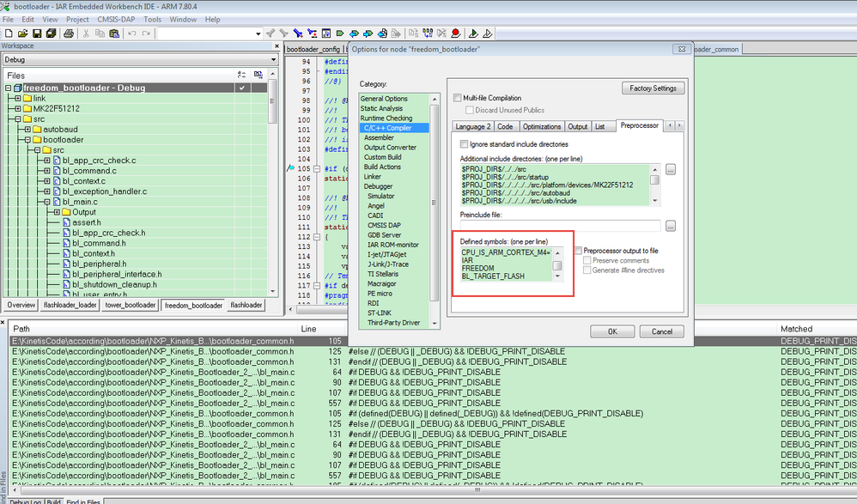The width and height of the screenshot is (857, 504).
Task: Collapse the bl_main.c tree node
Action: pyautogui.click(x=47, y=202)
